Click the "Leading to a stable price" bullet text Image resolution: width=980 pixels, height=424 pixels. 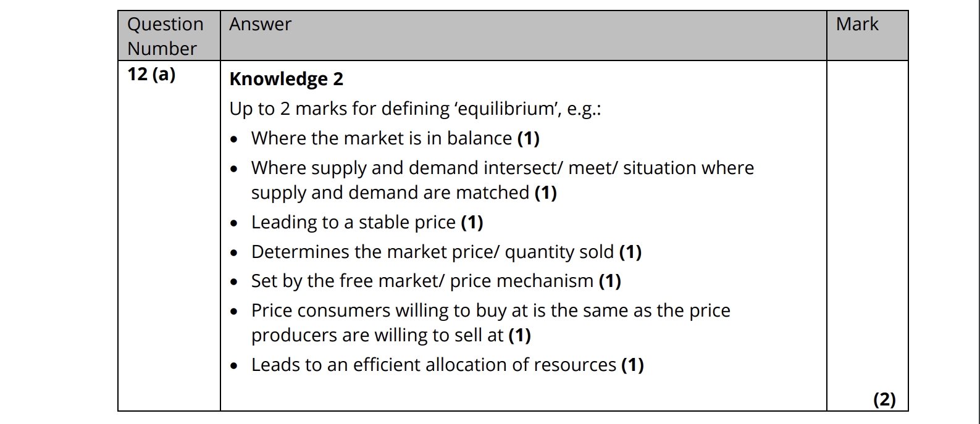point(353,222)
